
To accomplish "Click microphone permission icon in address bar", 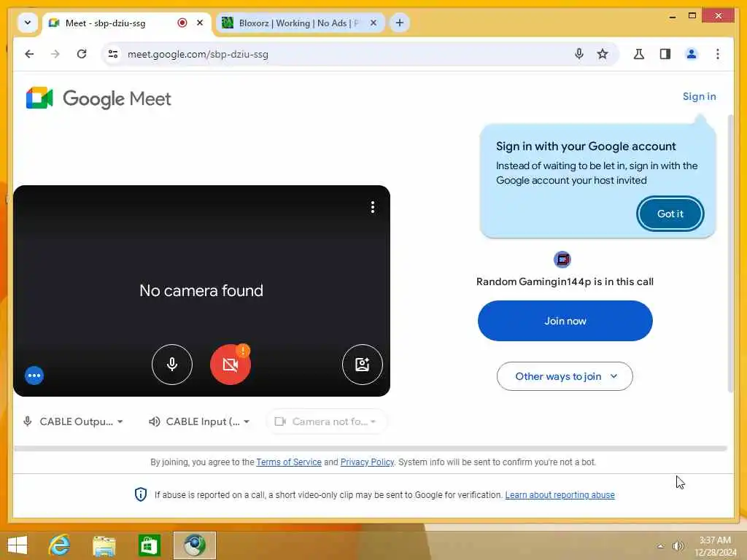I will (578, 54).
